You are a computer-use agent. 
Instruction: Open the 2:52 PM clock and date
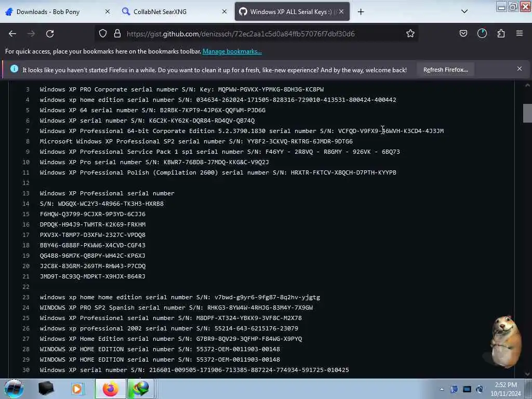pos(506,389)
